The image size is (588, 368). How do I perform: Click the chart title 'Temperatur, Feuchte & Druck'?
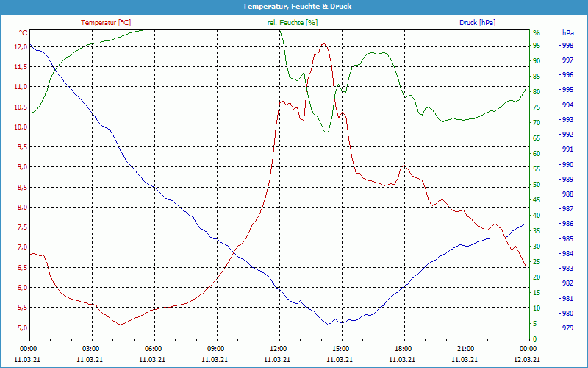click(x=294, y=7)
